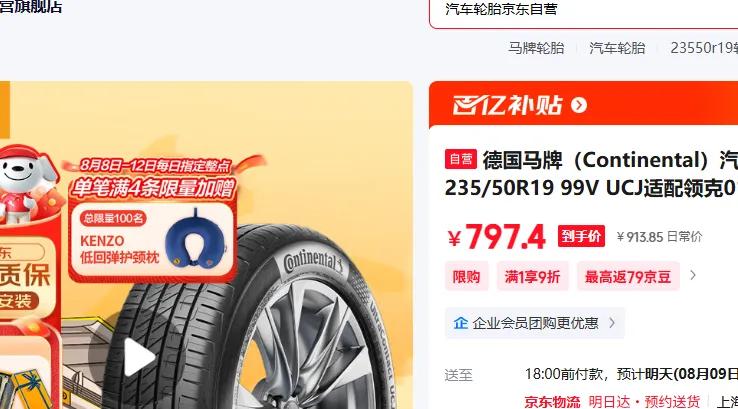Click the 23550r19 hot search link
Image resolution: width=738 pixels, height=409 pixels.
coord(704,48)
